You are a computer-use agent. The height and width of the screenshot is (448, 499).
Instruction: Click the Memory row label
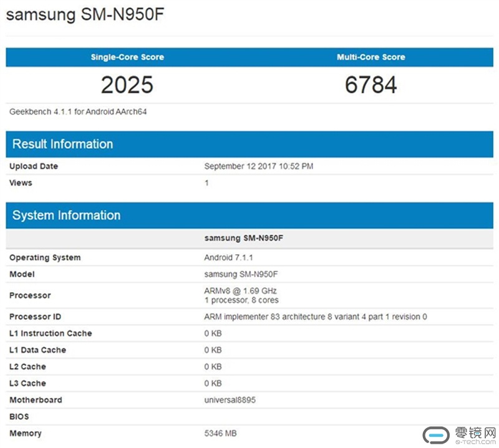point(26,434)
